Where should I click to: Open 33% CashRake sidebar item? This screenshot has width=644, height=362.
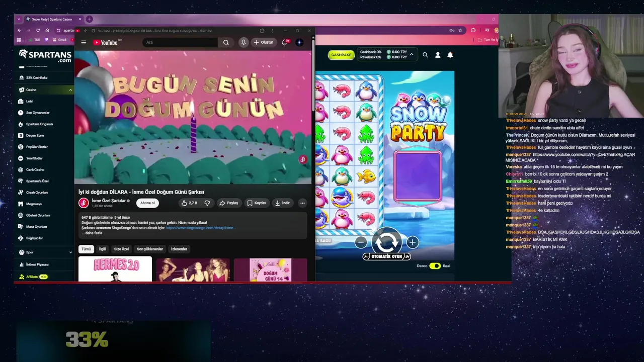pyautogui.click(x=37, y=78)
